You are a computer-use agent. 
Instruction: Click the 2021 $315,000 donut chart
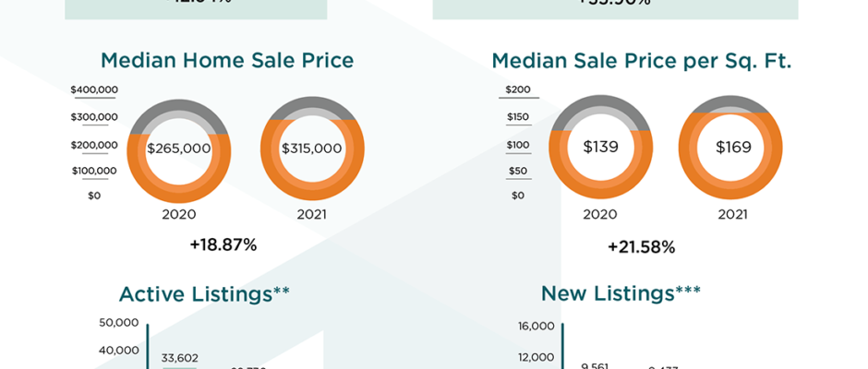pos(312,151)
